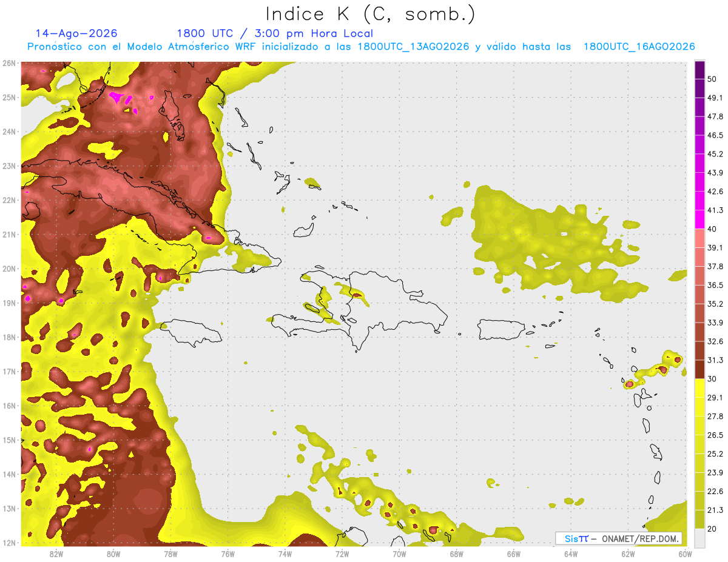Click the "18N" latitude label
This screenshot has width=728, height=562.
click(9, 337)
